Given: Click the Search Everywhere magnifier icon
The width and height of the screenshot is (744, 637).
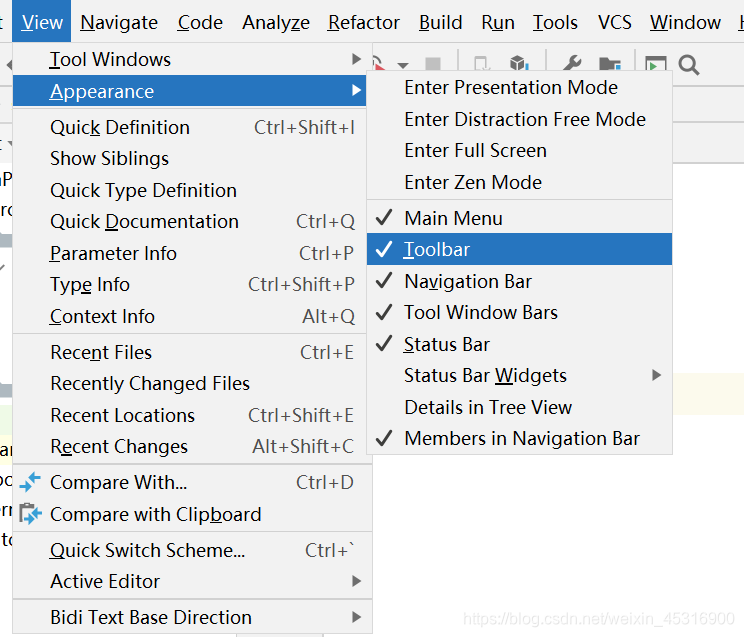Looking at the screenshot, I should coord(688,65).
